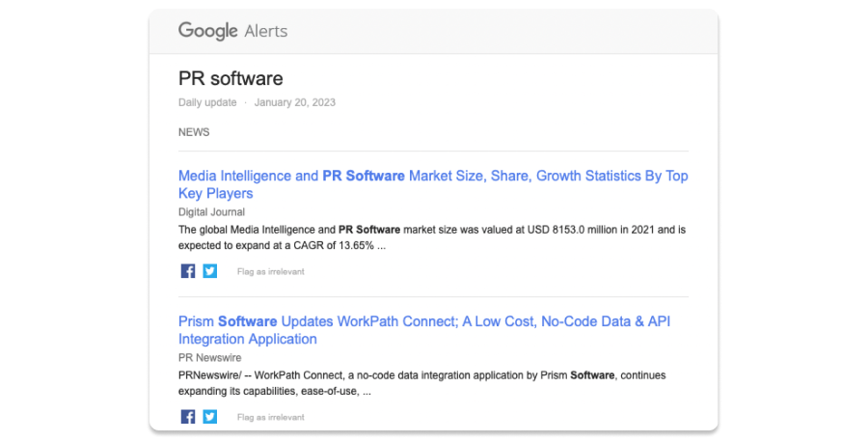The height and width of the screenshot is (442, 868).
Task: Click the Alerts text beside the Google logo
Action: click(x=265, y=31)
